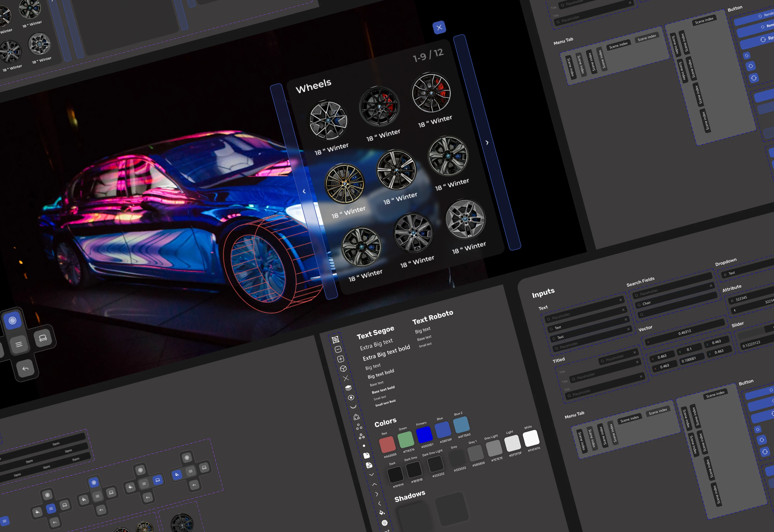This screenshot has height=532, width=774.
Task: Click the plus-square icon in the icon strip
Action: [341, 359]
